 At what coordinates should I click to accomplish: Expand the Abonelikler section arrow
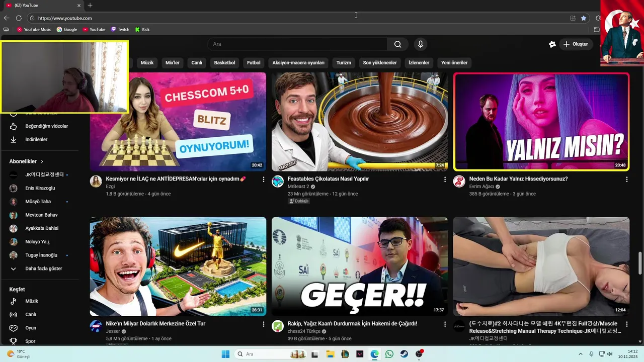42,161
